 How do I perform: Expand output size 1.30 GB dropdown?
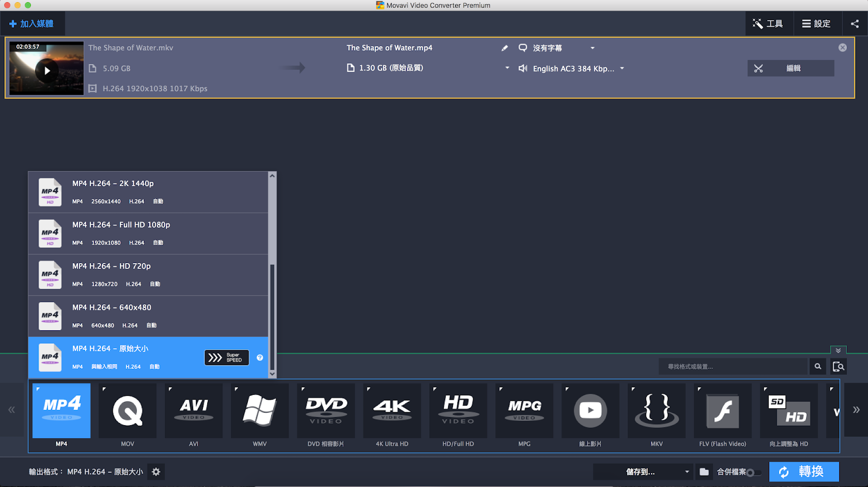[x=507, y=68]
